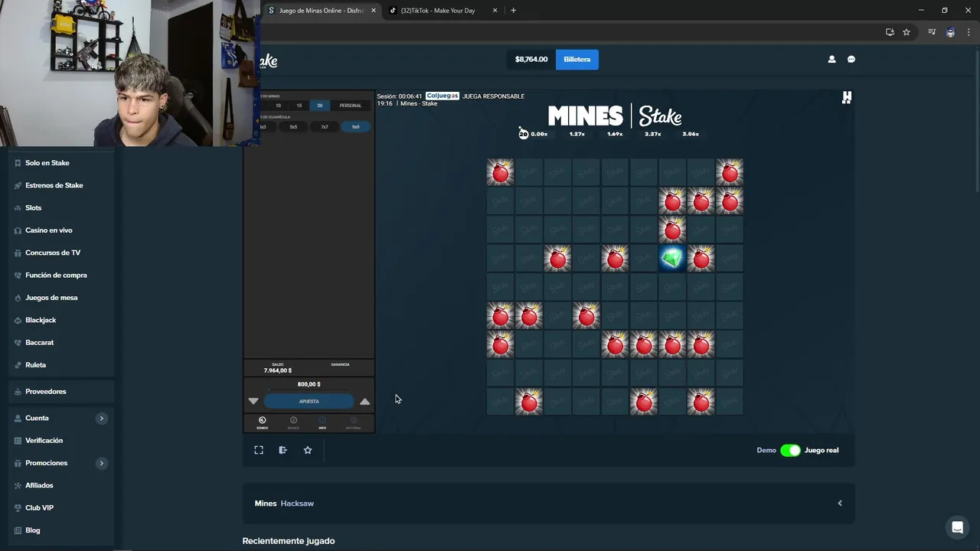
Task: Collapse the Mines Hacksaw info section chevron
Action: pyautogui.click(x=840, y=503)
